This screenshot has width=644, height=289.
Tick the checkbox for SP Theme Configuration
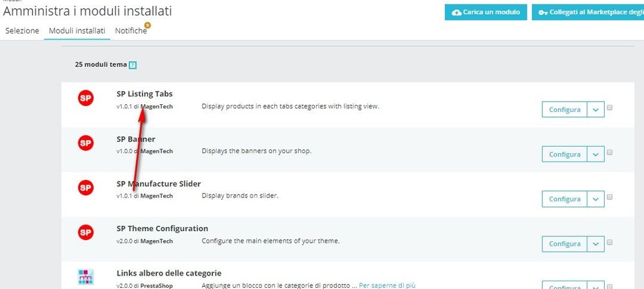point(609,242)
